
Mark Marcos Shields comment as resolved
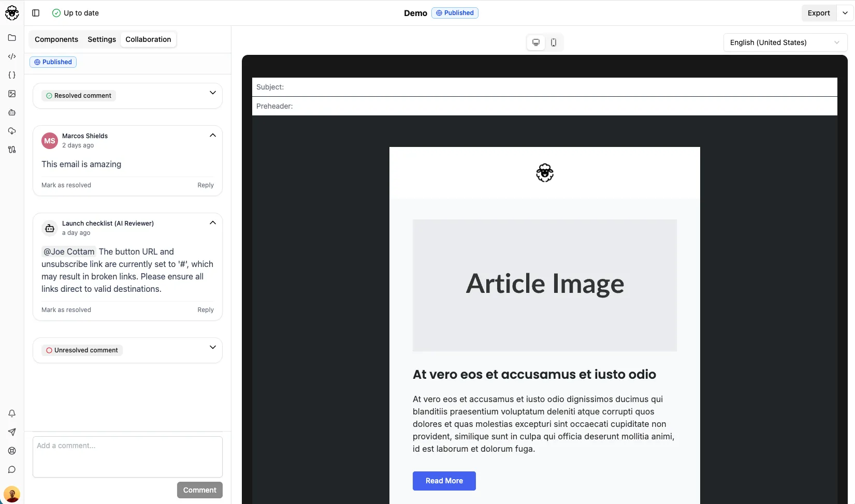(66, 185)
